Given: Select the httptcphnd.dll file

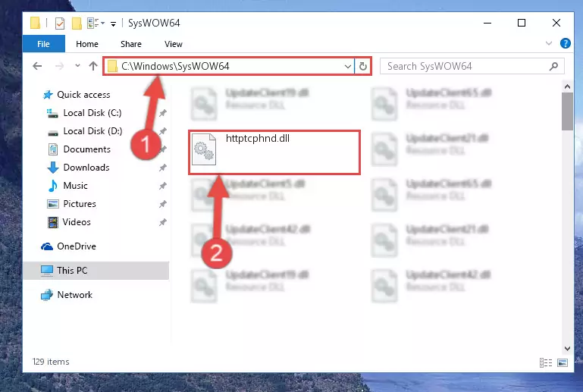Looking at the screenshot, I should pos(274,152).
